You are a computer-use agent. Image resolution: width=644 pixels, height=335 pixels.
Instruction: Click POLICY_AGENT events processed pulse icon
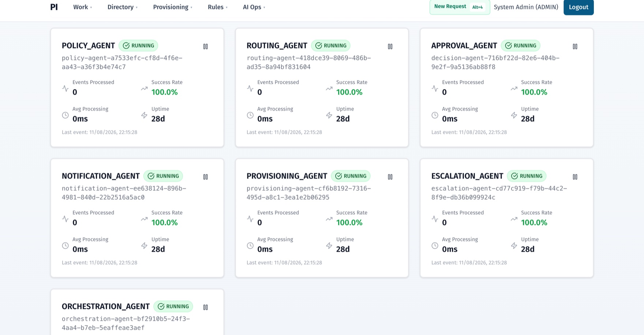[65, 88]
